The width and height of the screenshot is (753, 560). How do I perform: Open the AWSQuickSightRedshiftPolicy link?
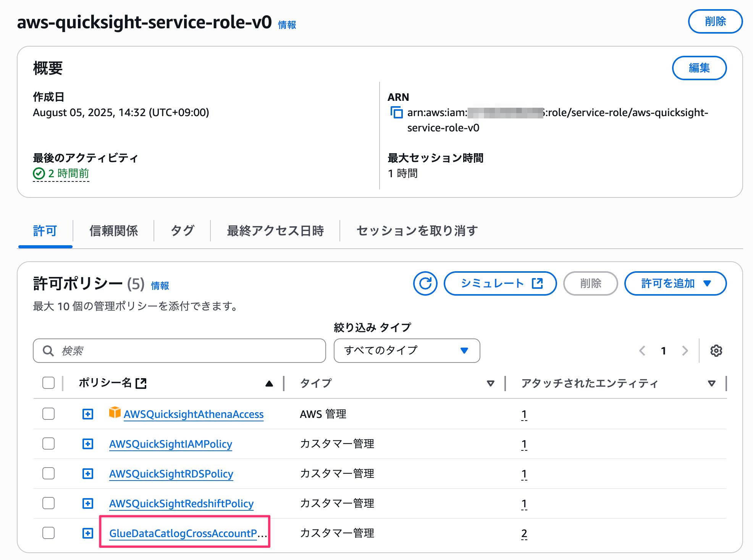[x=181, y=503]
